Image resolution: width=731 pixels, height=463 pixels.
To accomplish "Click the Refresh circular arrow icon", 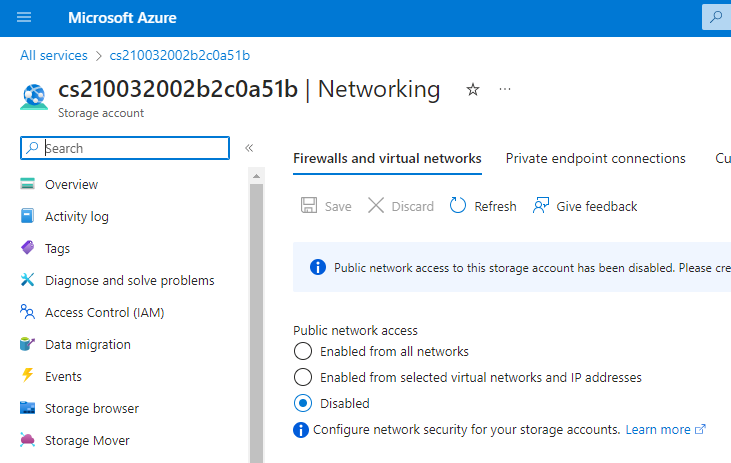I will click(x=457, y=205).
